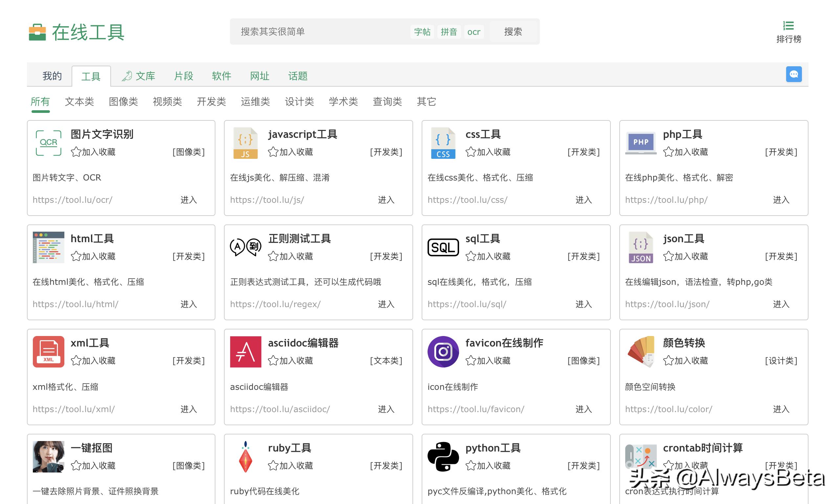Screen dimensions: 840x504
Task: Toggle 加入收藏 star for json工具
Action: coord(668,256)
